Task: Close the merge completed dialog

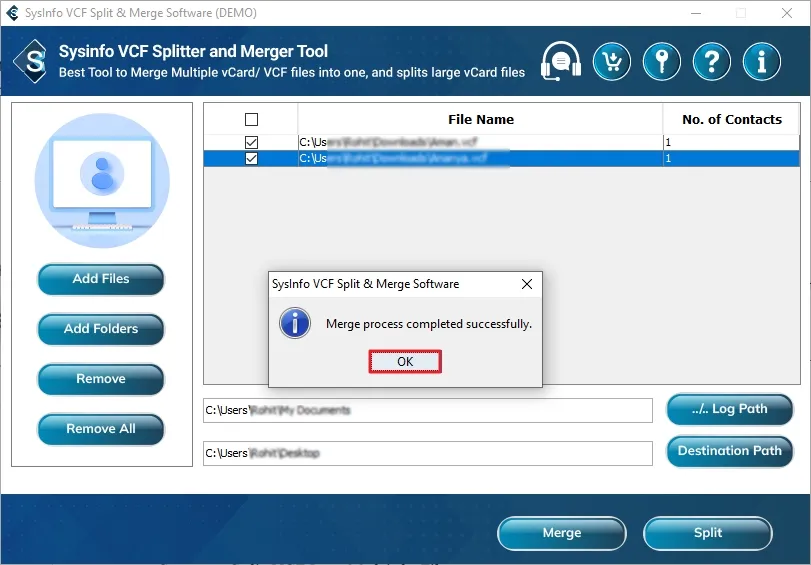Action: [527, 284]
